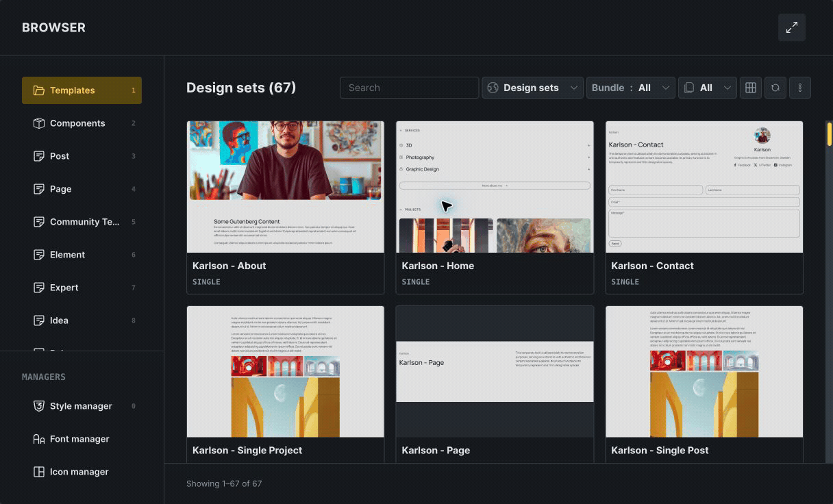This screenshot has height=504, width=833.
Task: Open the Karlson - Single Post thumbnail
Action: (704, 371)
